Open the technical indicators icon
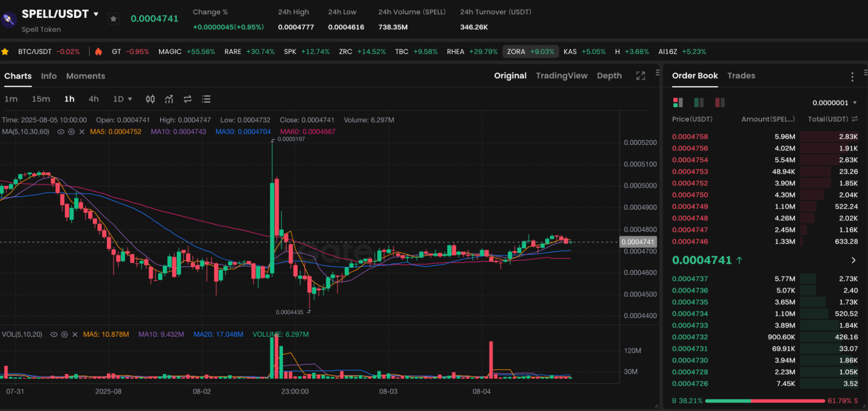 tap(169, 99)
